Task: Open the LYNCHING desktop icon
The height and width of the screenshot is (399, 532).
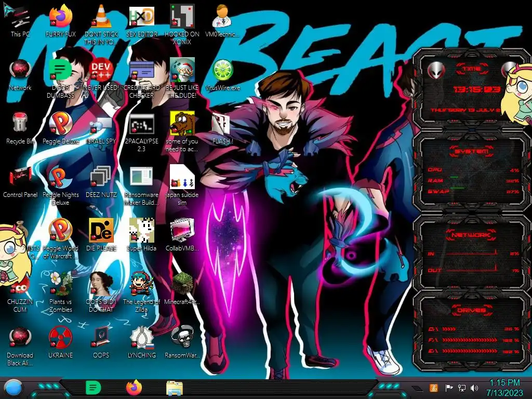Action: (x=141, y=343)
